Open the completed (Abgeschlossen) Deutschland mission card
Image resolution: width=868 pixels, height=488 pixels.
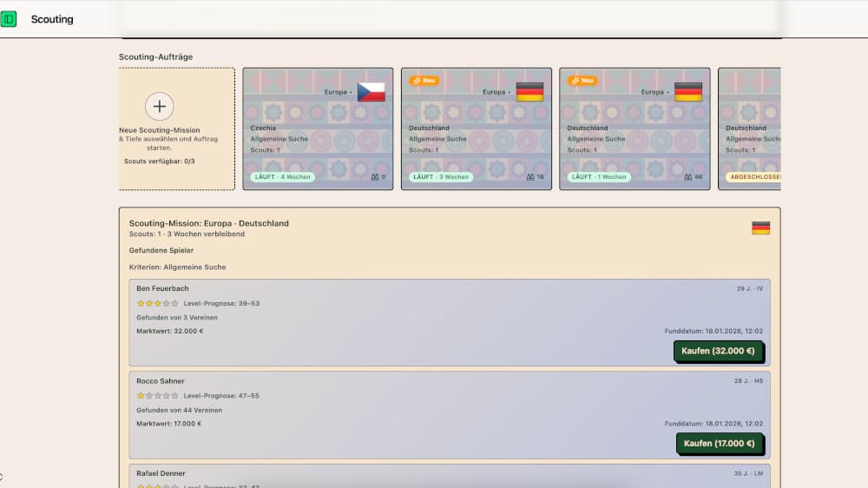point(750,129)
